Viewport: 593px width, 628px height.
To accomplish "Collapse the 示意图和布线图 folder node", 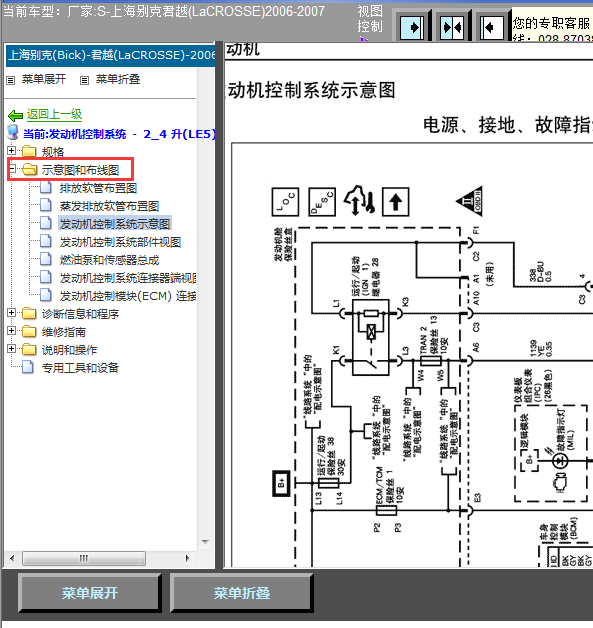I will click(x=12, y=169).
